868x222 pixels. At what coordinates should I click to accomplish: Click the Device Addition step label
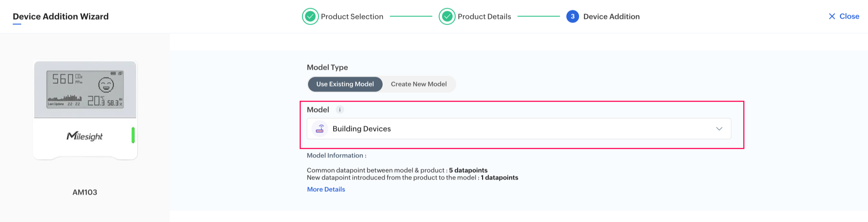[611, 16]
